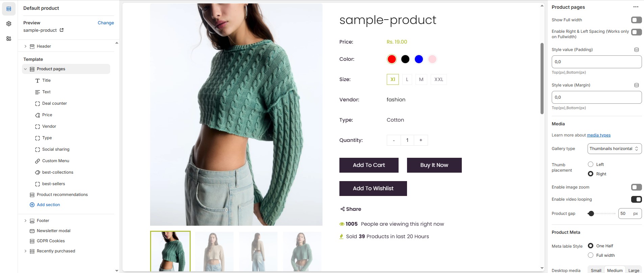Expand the Header section
Screen dimensions: 644x273
pos(25,46)
